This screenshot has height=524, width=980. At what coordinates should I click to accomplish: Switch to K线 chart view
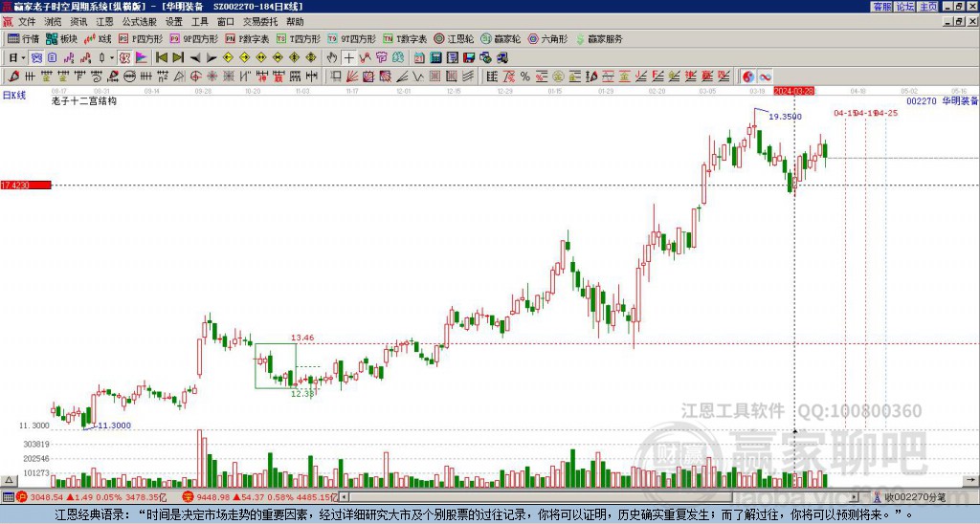coord(98,38)
